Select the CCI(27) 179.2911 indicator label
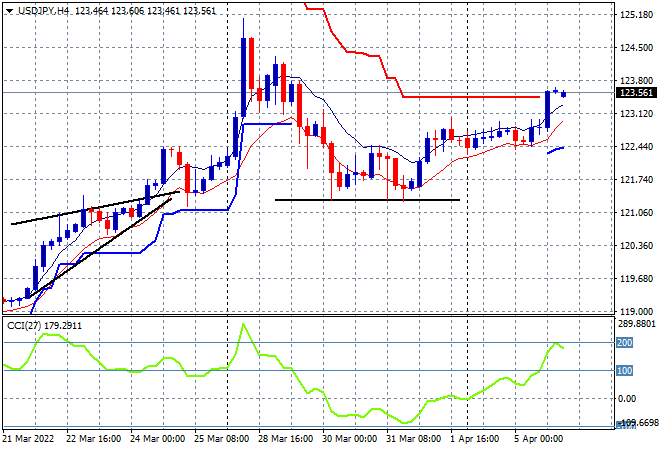 (45, 326)
